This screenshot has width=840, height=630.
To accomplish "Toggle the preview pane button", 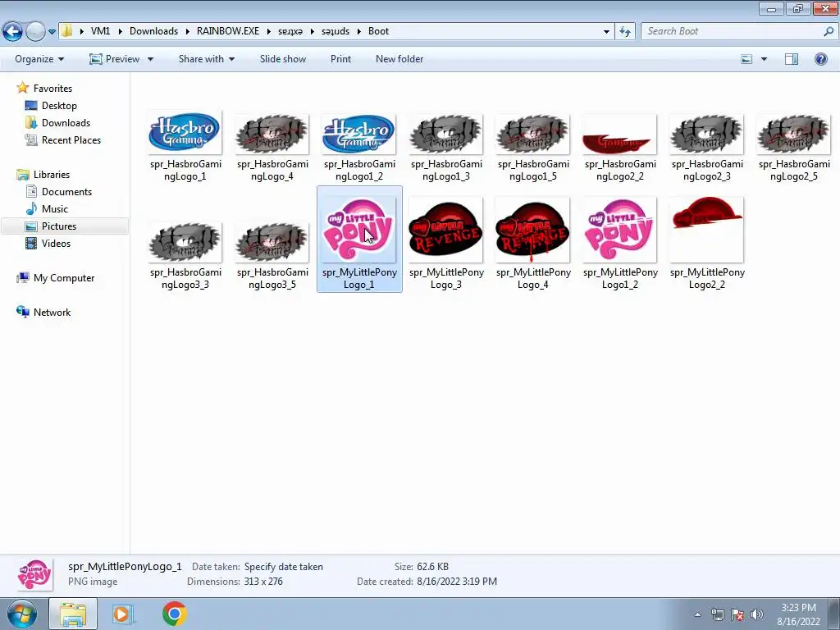I will pyautogui.click(x=792, y=59).
